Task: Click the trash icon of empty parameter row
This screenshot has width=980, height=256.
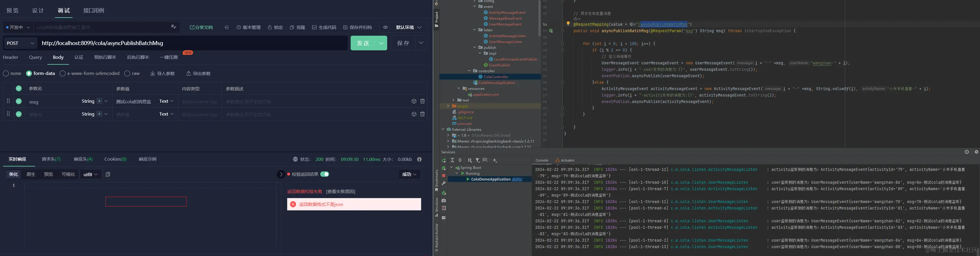Action: coord(422,114)
